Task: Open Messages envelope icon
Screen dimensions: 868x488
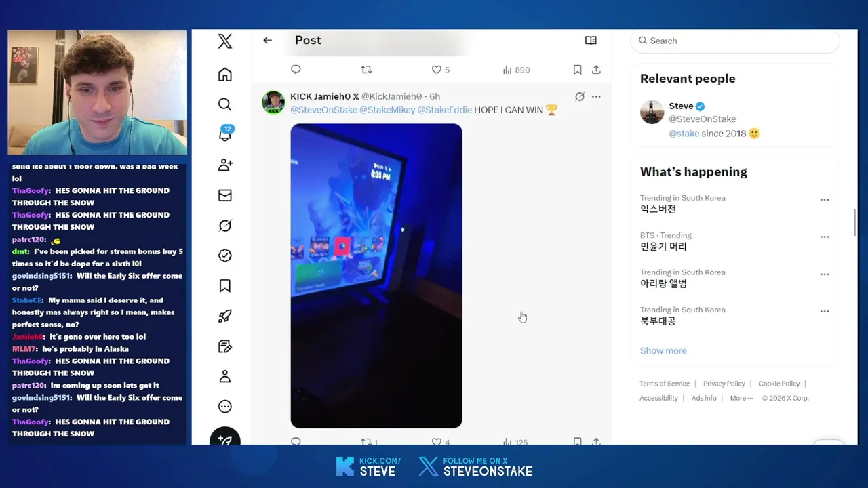Action: [x=225, y=195]
